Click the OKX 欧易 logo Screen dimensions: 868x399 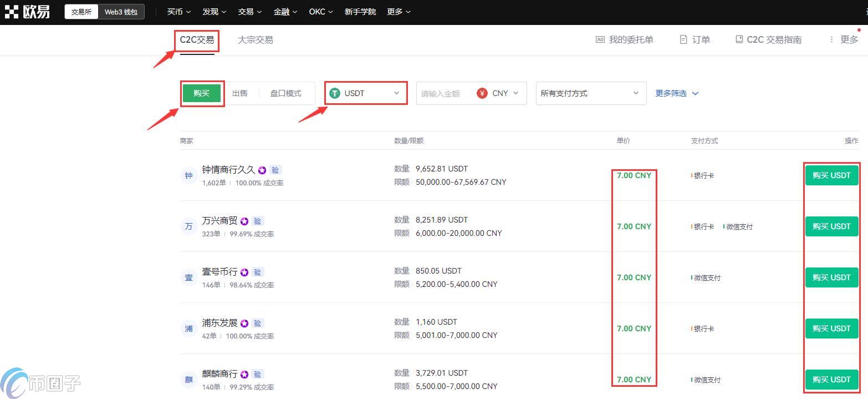tap(28, 12)
